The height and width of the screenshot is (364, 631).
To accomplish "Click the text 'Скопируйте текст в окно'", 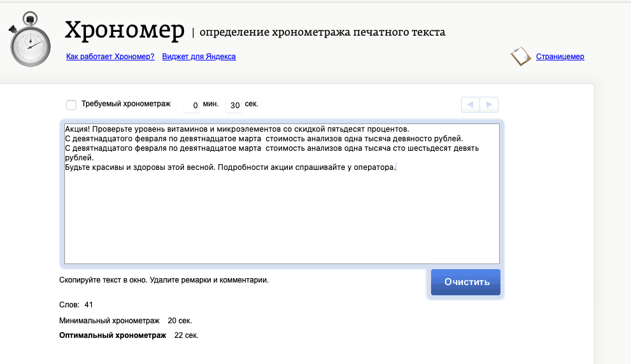I will pos(103,280).
